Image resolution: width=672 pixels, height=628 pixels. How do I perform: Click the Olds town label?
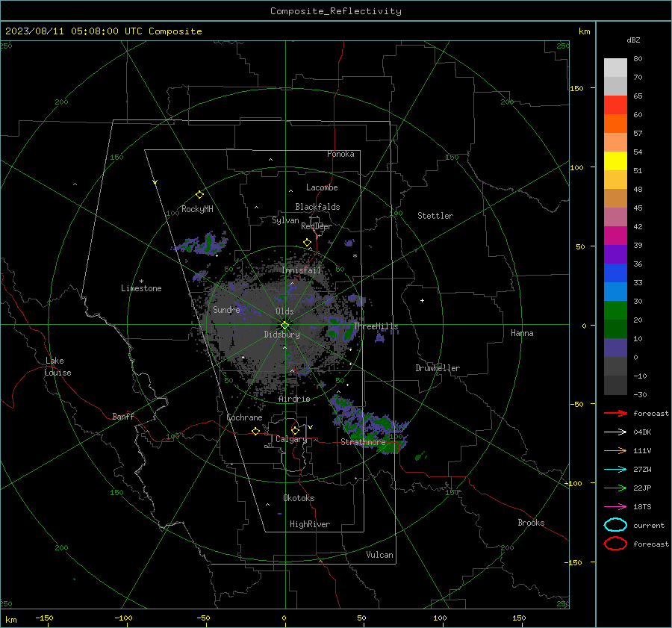click(x=284, y=311)
